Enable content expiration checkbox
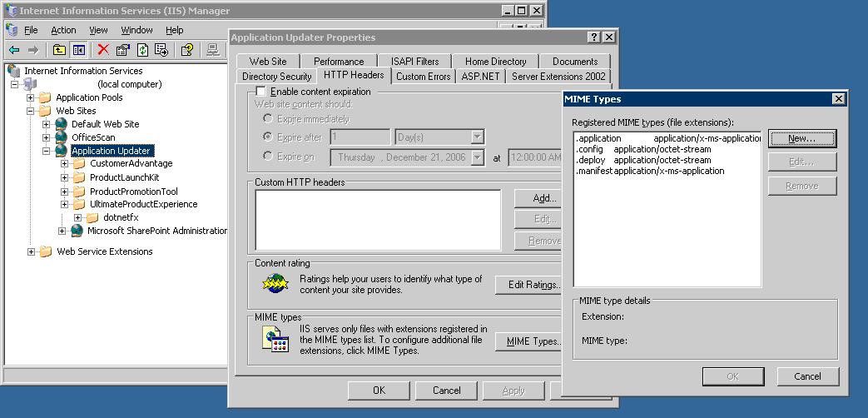Screen dimensions: 868x418 coord(260,92)
